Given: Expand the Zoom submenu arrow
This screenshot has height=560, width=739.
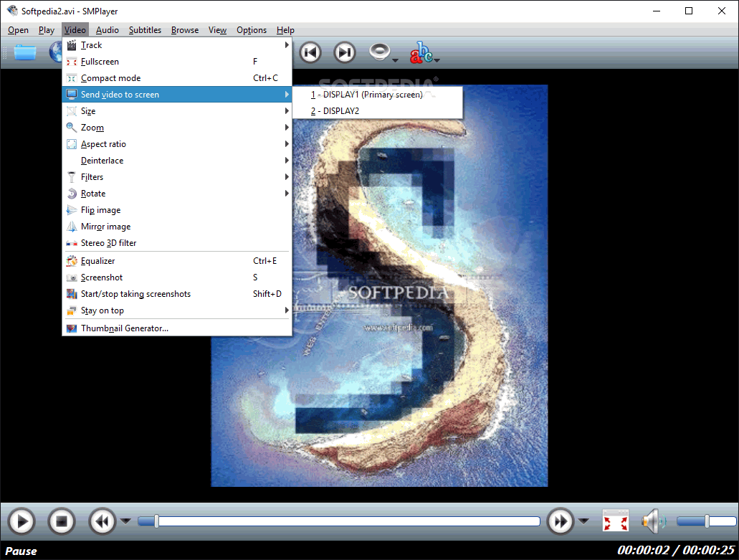Looking at the screenshot, I should 287,128.
